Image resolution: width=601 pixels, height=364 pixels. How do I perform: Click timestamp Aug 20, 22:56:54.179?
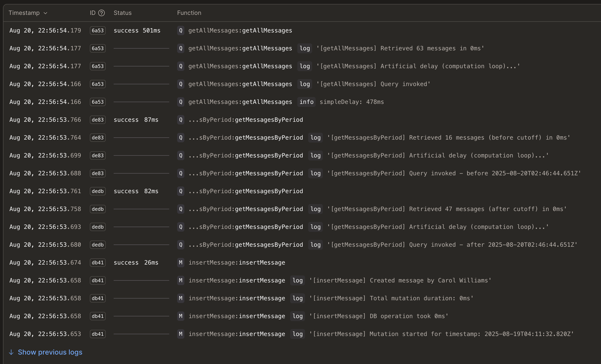pyautogui.click(x=45, y=30)
